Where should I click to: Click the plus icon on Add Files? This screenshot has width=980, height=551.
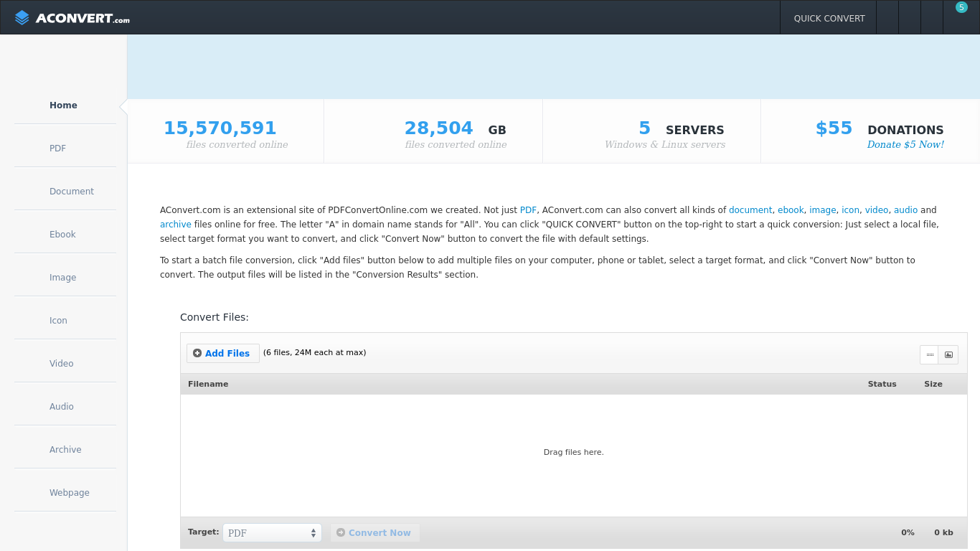(197, 353)
